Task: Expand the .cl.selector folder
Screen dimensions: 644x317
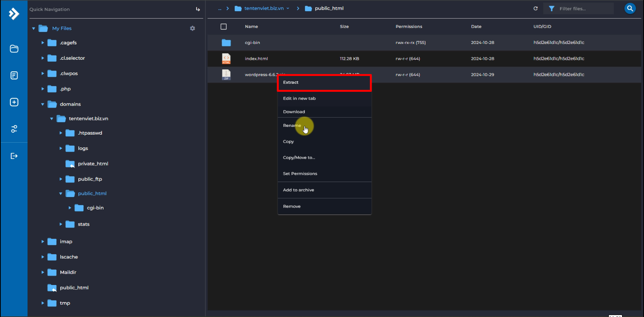Action: 42,58
